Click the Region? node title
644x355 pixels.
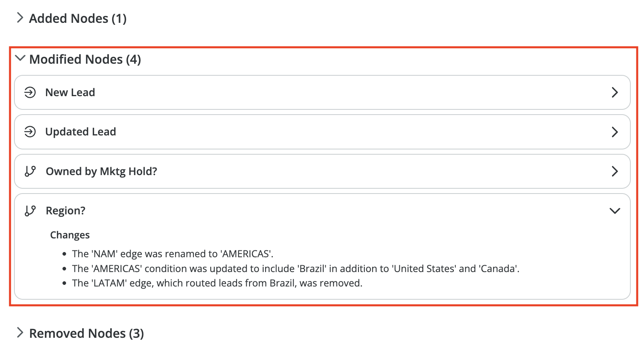tap(66, 211)
